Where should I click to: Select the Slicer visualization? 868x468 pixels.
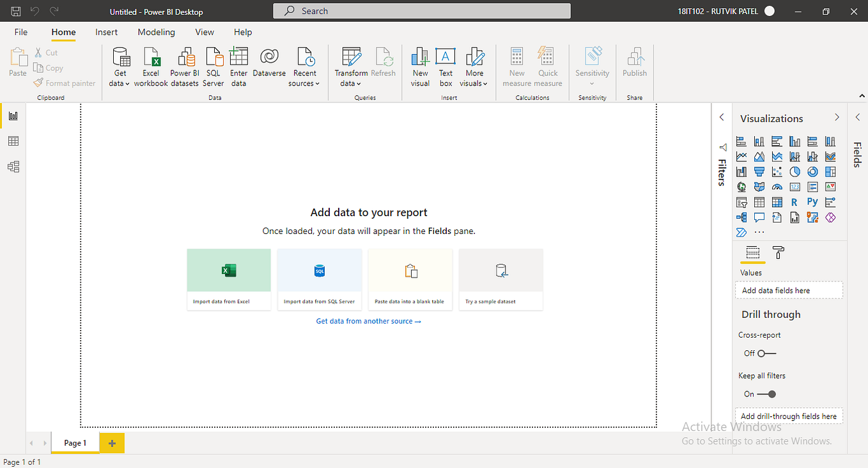(x=741, y=201)
